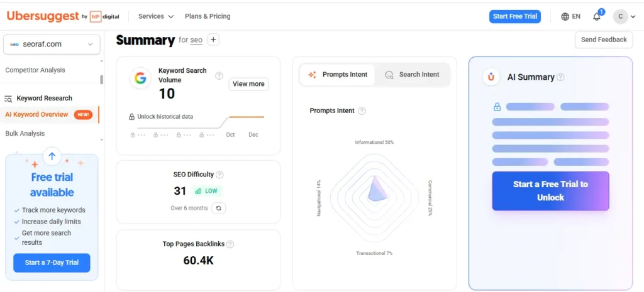The height and width of the screenshot is (292, 644).
Task: Click the plus button next to seo
Action: pos(213,40)
